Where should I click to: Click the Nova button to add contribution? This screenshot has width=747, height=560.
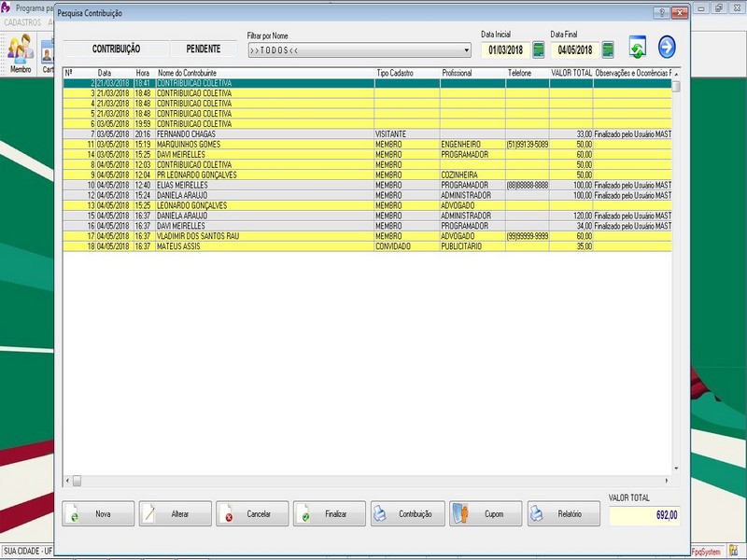(x=98, y=514)
